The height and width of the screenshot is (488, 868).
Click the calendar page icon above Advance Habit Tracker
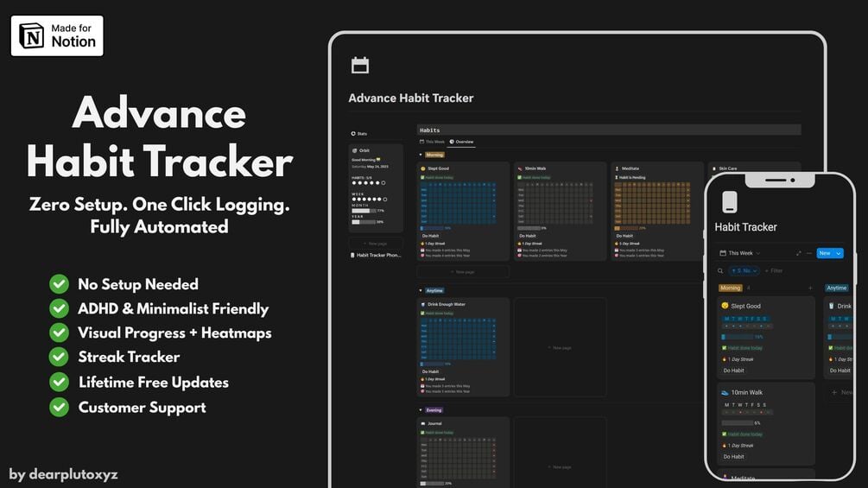pyautogui.click(x=360, y=65)
